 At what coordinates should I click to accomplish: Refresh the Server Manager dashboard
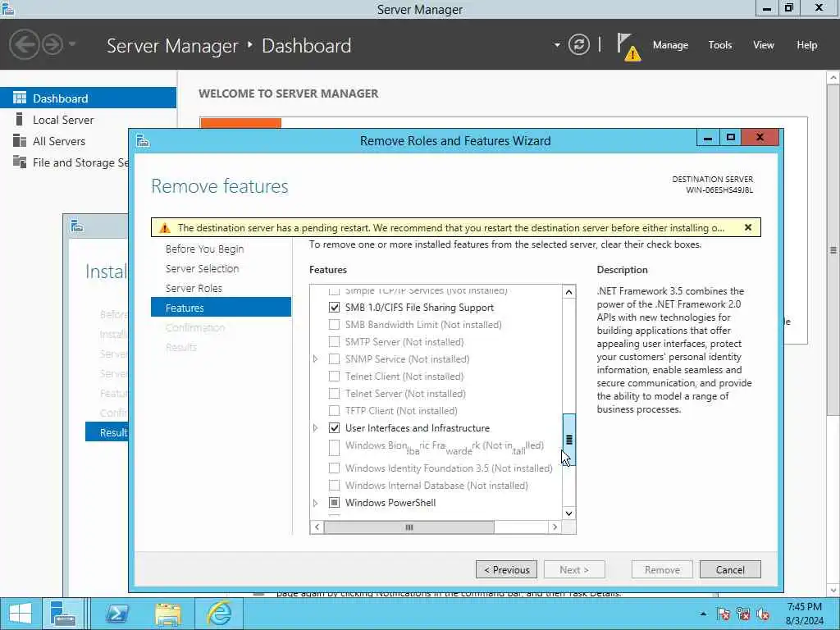(578, 44)
